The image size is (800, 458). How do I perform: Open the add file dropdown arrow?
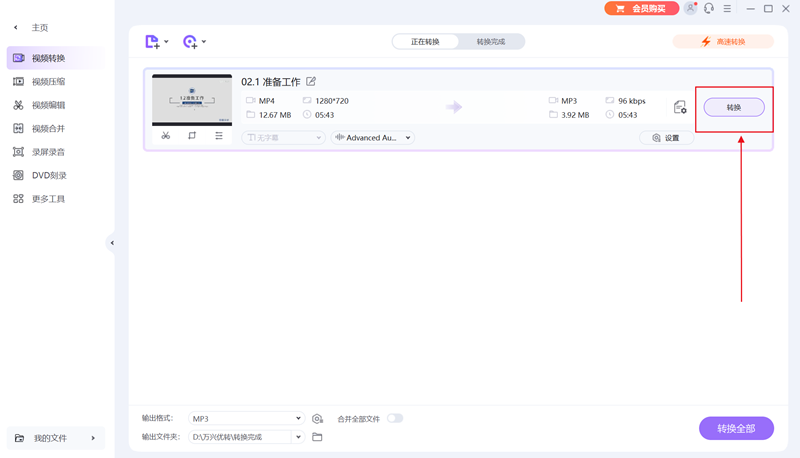point(166,42)
